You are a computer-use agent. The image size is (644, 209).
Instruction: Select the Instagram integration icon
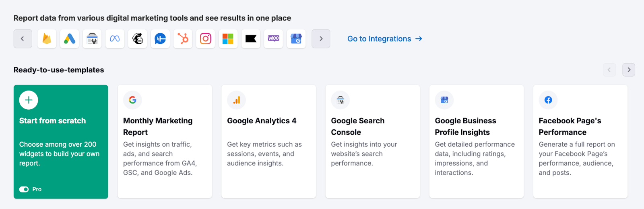(x=206, y=39)
